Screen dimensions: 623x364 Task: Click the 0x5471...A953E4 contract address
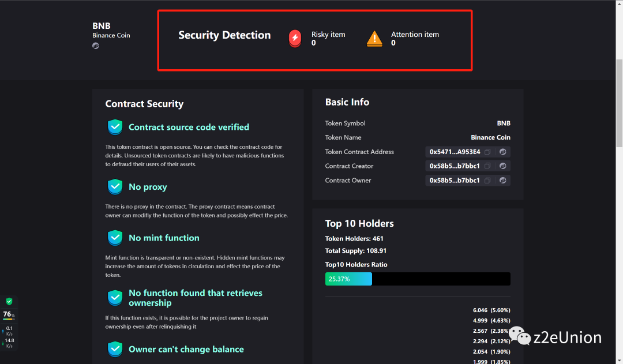pyautogui.click(x=455, y=152)
